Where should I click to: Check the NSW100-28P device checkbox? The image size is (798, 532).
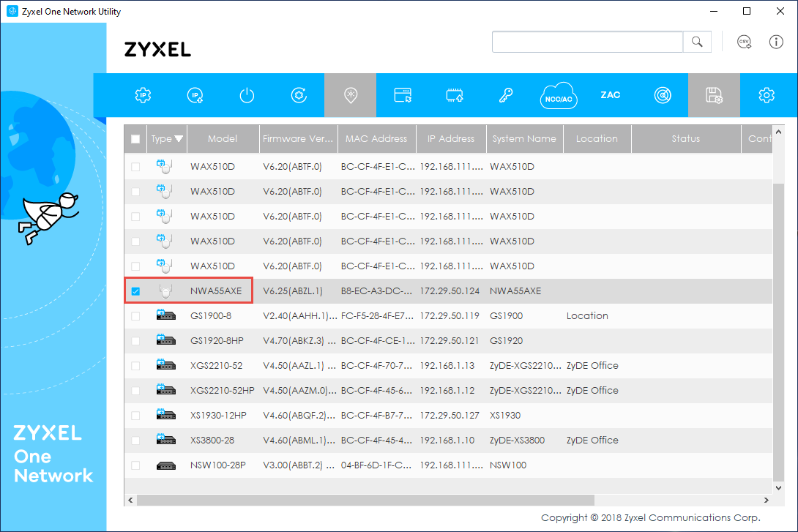pyautogui.click(x=135, y=465)
